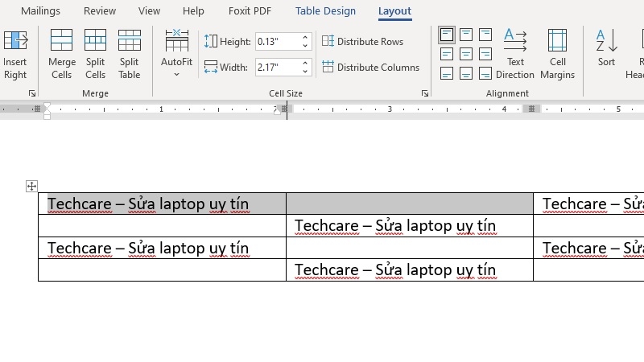Open Cell Margins settings
Screen dimensions: 644x362
click(x=557, y=53)
